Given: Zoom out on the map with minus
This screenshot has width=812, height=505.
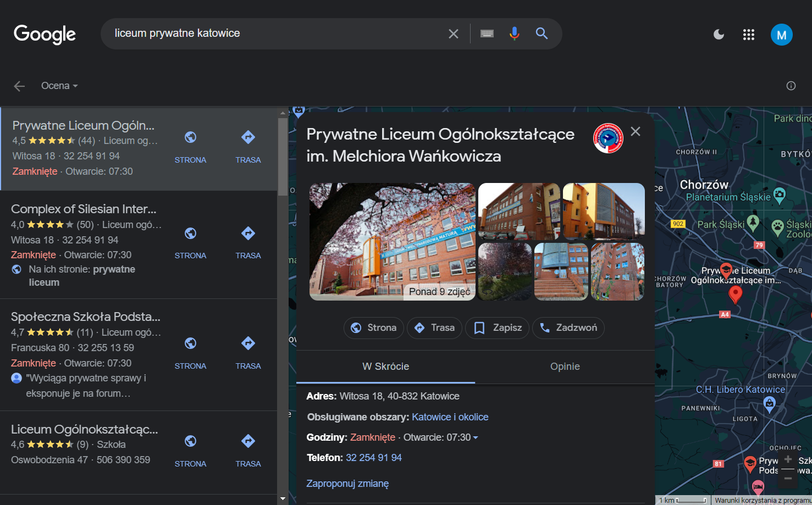Looking at the screenshot, I should point(788,479).
